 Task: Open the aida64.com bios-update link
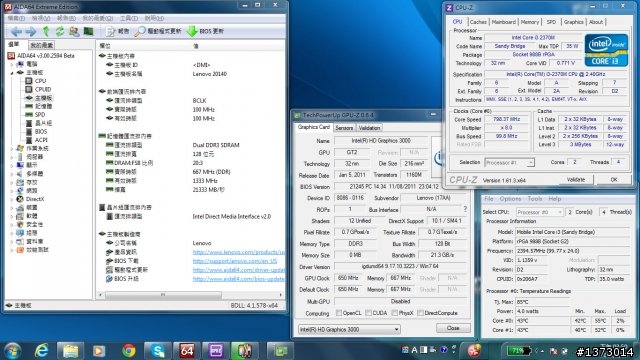coord(239,279)
